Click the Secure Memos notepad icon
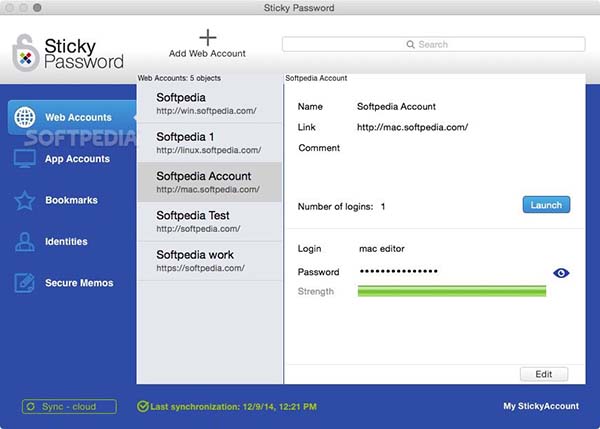 tap(24, 283)
